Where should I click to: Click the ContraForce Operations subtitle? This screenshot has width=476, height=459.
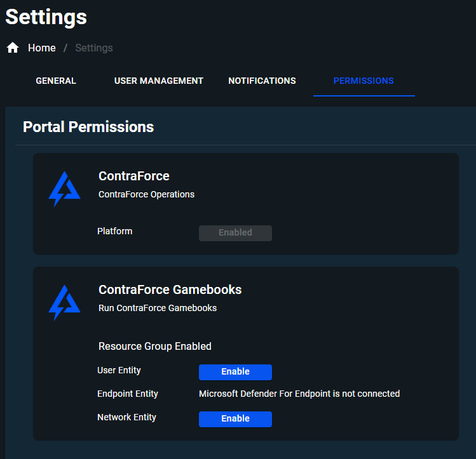click(146, 194)
